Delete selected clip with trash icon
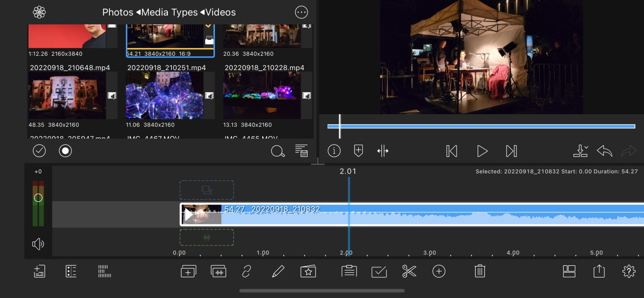 480,271
